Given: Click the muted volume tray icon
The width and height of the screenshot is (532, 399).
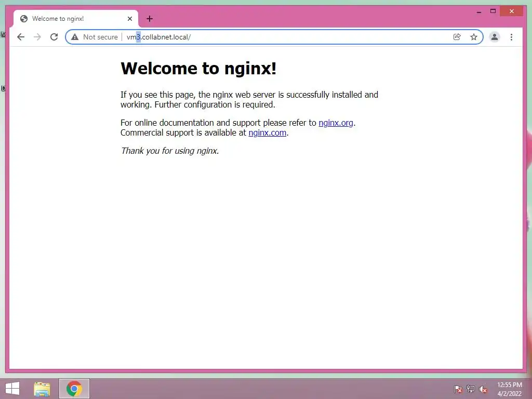Looking at the screenshot, I should tap(483, 389).
